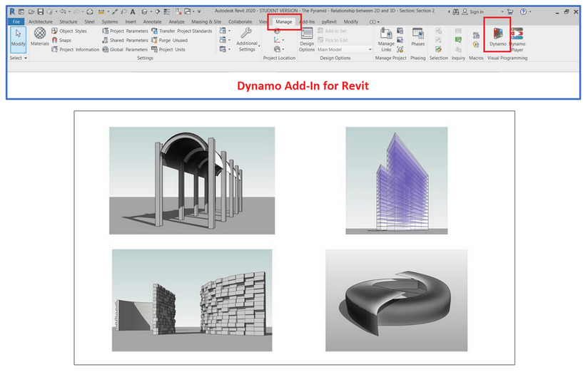588x372 pixels.
Task: Click the Save icon in quick access toolbar
Action: click(x=41, y=12)
